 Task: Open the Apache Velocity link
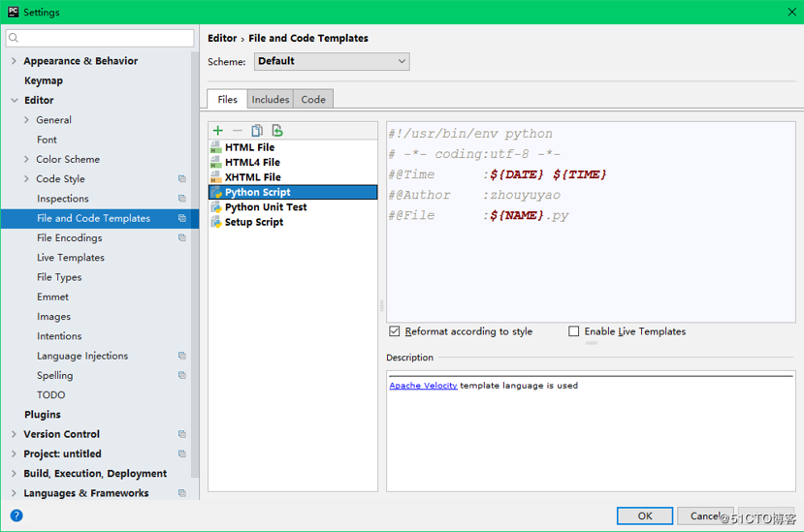pos(423,386)
